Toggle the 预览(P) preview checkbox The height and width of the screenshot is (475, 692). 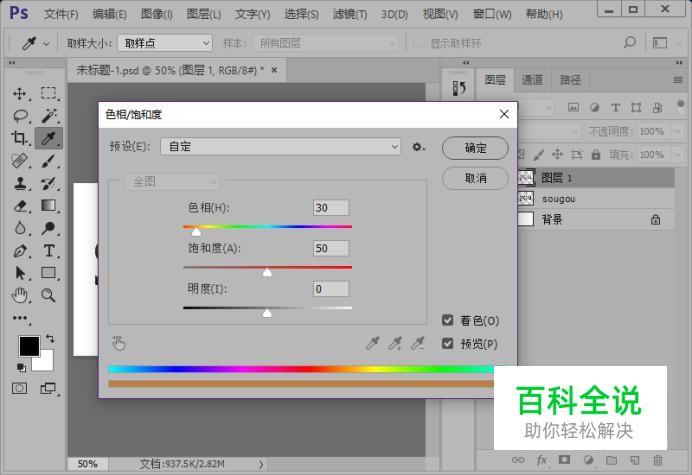click(448, 343)
